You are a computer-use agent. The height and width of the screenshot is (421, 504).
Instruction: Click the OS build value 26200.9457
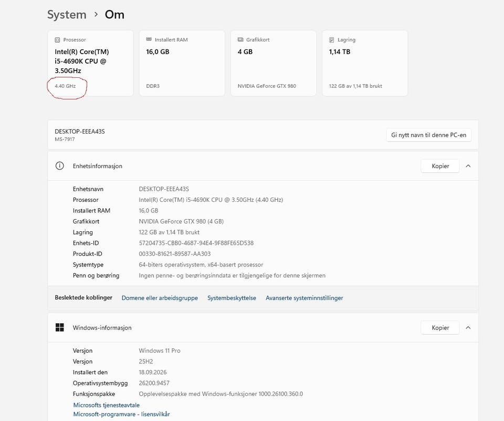[154, 383]
